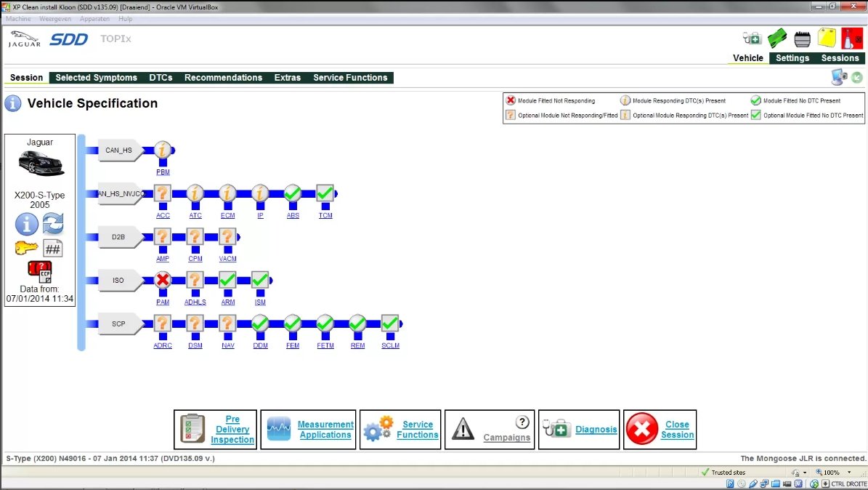868x490 pixels.
Task: Click the red CCF icon
Action: 40,271
